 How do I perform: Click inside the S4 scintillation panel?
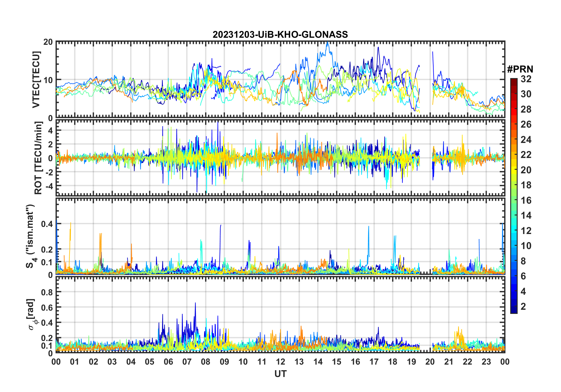[x=280, y=236]
